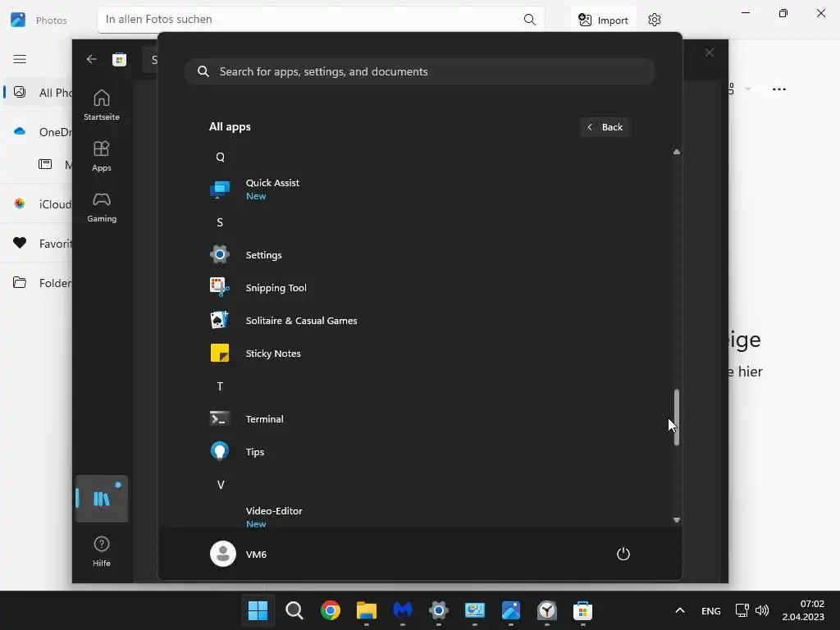Open Photos settings gear
This screenshot has width=840, height=630.
tap(654, 21)
